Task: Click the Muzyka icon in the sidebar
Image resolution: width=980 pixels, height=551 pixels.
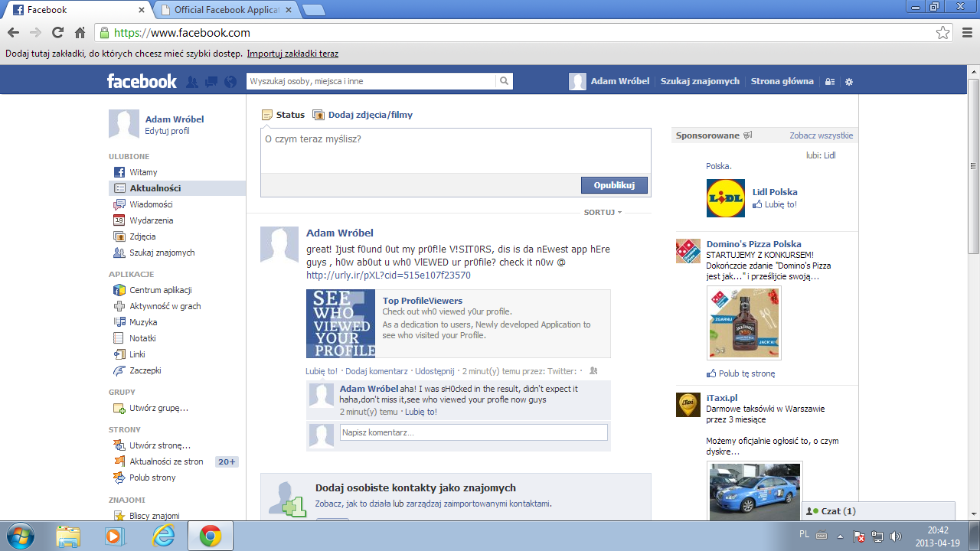Action: (119, 322)
